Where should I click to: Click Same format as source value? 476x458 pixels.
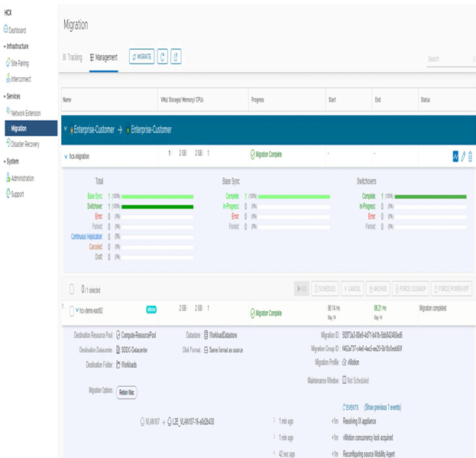226,350
